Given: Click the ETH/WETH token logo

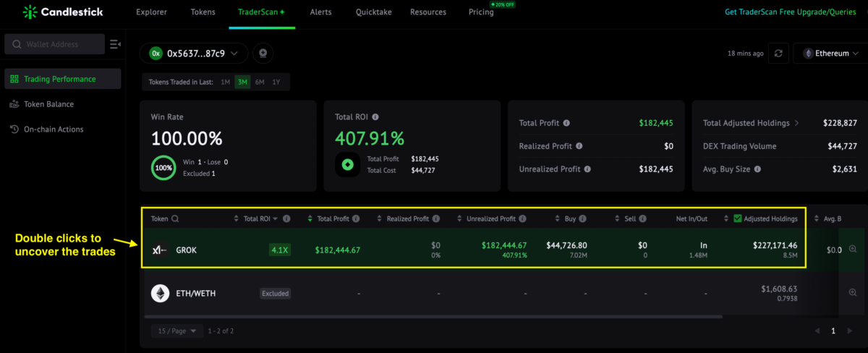Looking at the screenshot, I should tap(160, 293).
